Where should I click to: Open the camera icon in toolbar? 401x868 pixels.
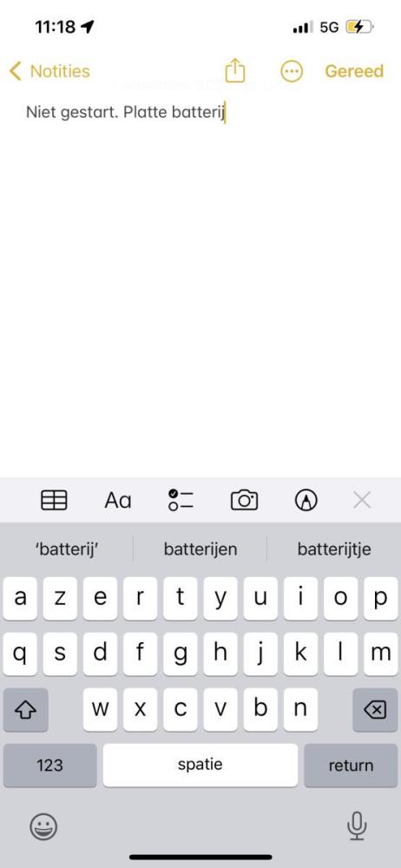click(244, 500)
